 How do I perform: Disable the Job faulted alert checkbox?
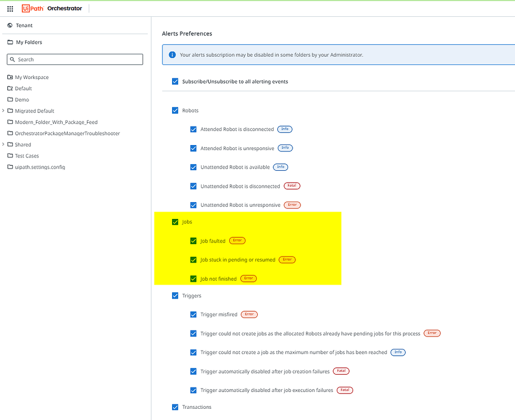click(193, 240)
